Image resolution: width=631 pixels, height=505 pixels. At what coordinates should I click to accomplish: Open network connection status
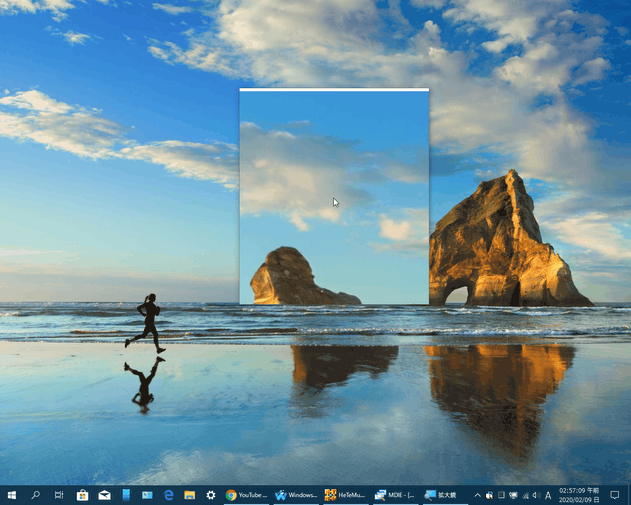(x=526, y=495)
